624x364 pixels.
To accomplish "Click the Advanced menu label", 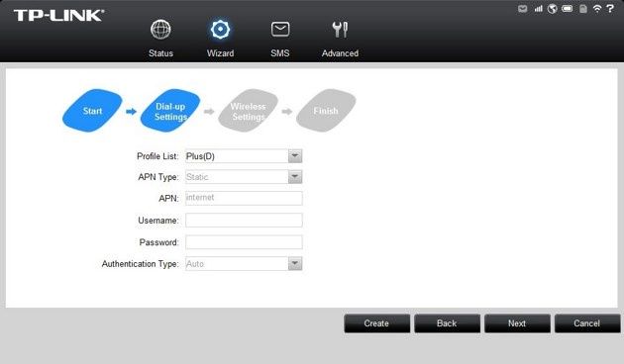I will [340, 53].
